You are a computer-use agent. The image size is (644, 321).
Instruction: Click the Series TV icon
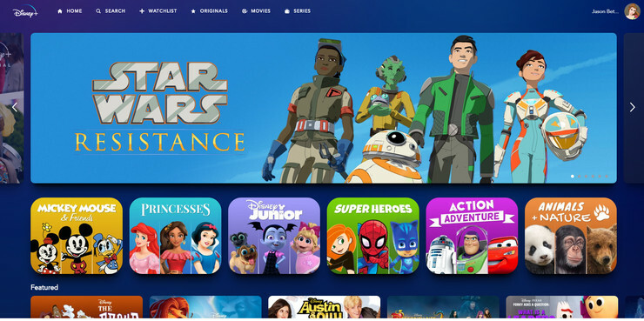(x=287, y=11)
